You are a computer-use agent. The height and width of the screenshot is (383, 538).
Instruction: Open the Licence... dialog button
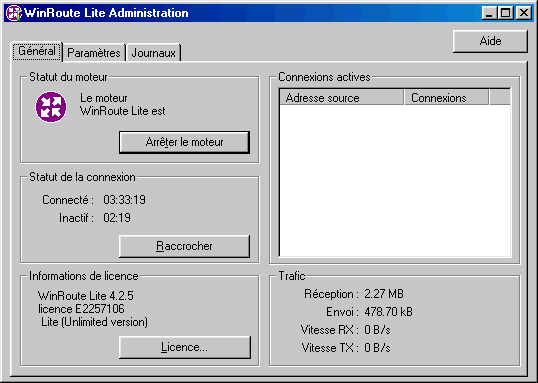184,347
